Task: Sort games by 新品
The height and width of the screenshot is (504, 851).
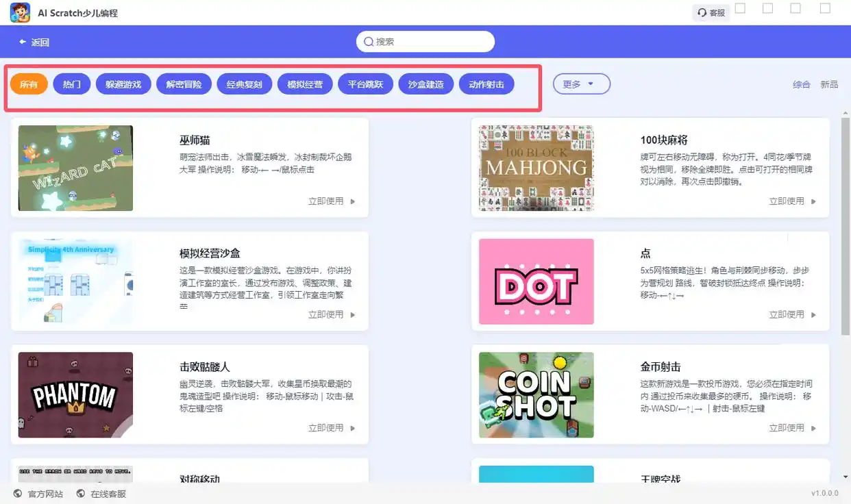Action: tap(829, 84)
